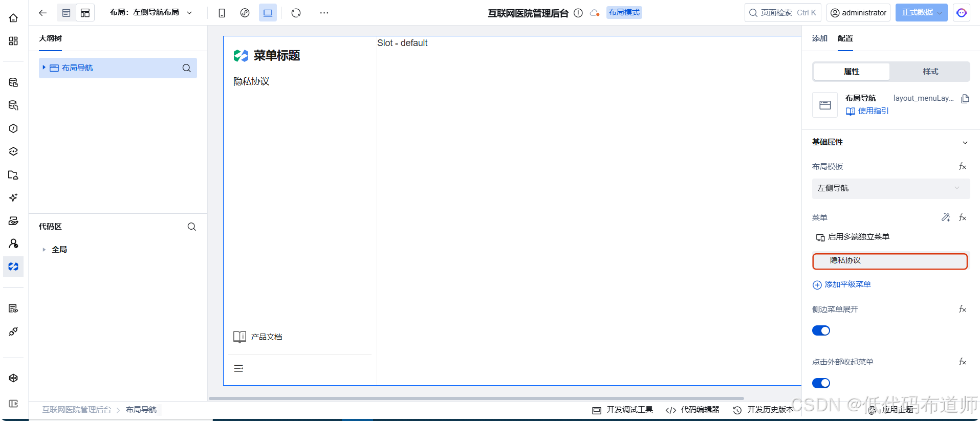Open the apps grid icon in sidebar
Viewport: 980px width, 421px height.
click(x=13, y=41)
